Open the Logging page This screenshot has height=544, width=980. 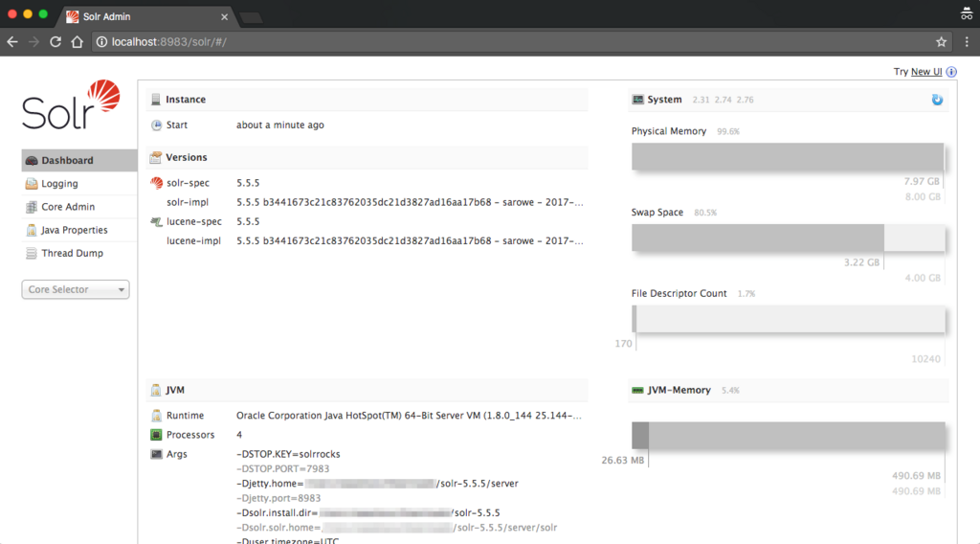(x=79, y=183)
